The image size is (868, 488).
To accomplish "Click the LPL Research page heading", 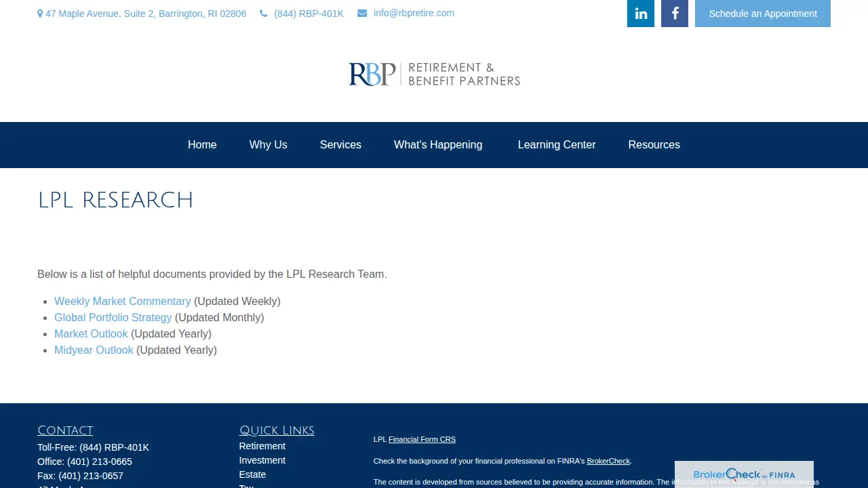I will point(115,200).
